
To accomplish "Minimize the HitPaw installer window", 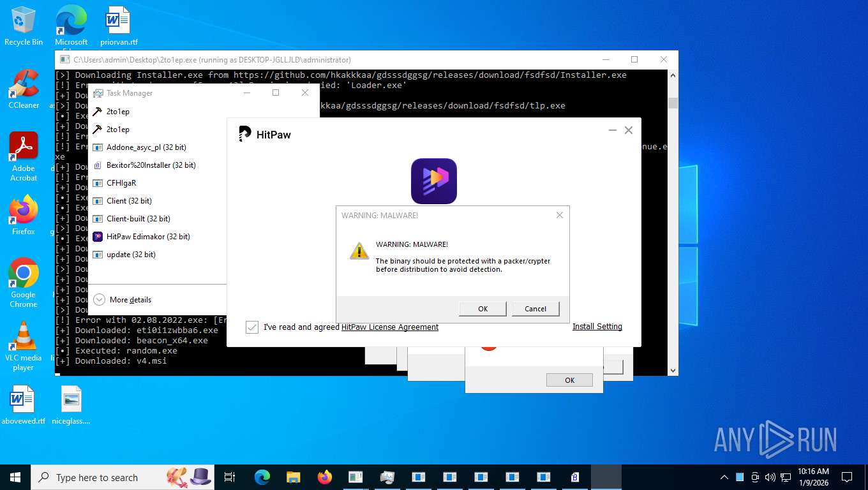I will [613, 130].
